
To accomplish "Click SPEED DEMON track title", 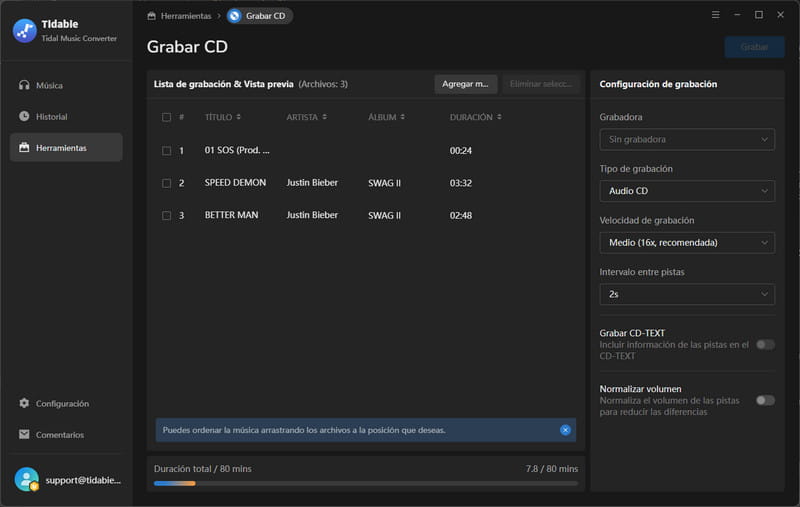I will (235, 183).
